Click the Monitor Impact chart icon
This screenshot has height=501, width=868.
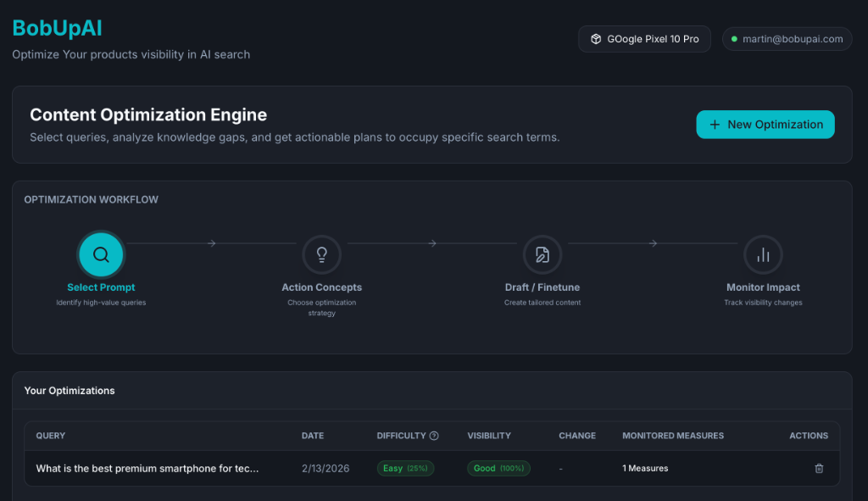pos(763,253)
